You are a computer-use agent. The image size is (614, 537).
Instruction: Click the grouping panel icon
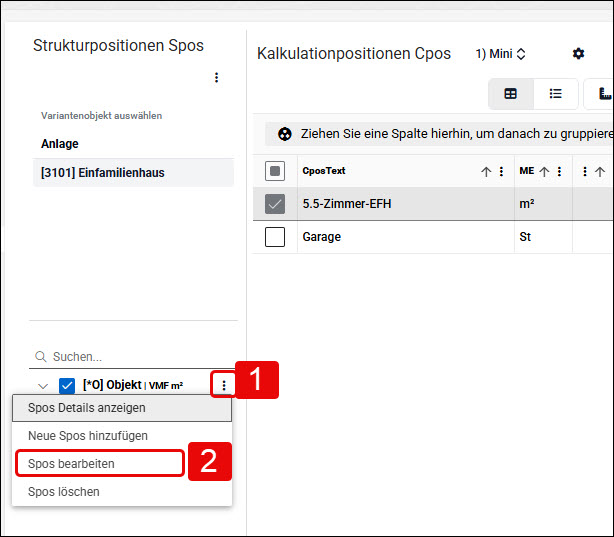(285, 134)
